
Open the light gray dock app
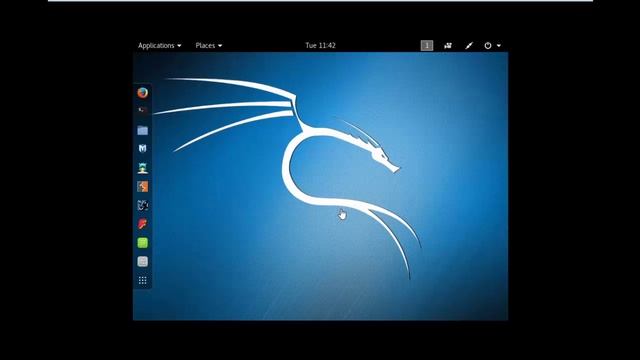[142, 262]
